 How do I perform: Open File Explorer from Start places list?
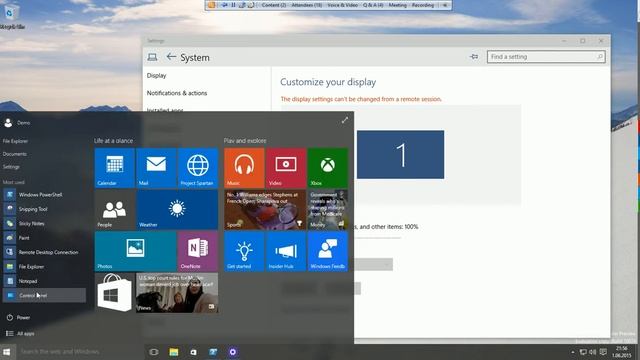point(16,141)
